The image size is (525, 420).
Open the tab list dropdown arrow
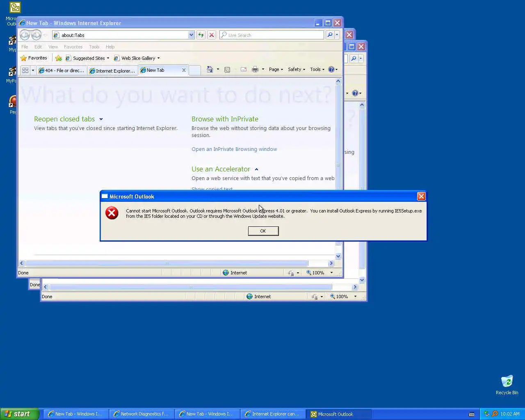coord(33,70)
